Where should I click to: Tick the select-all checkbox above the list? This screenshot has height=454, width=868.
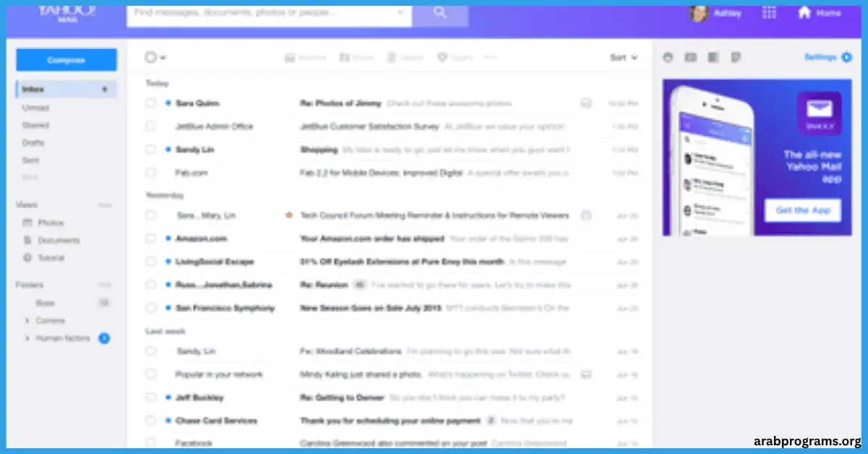click(x=150, y=57)
